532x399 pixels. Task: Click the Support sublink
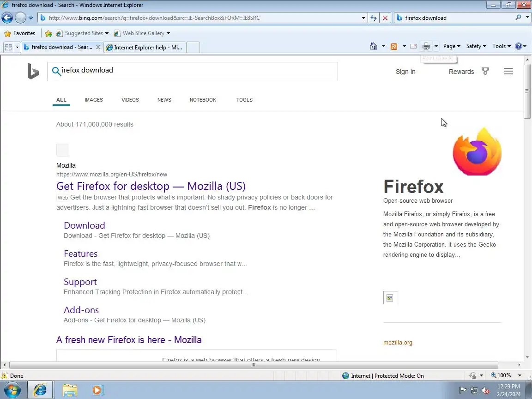(80, 282)
